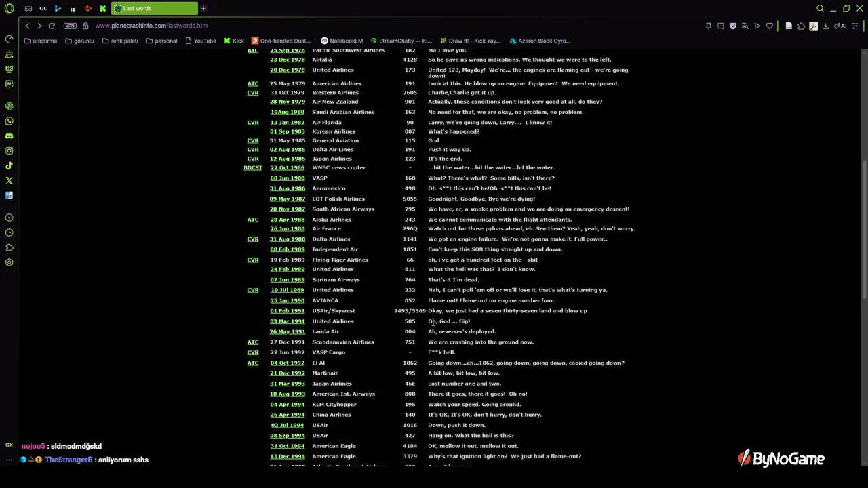Screen dimensions: 868x488
Task: Open the 28 Nov 1979 Air New Zealand link
Action: pyautogui.click(x=288, y=102)
